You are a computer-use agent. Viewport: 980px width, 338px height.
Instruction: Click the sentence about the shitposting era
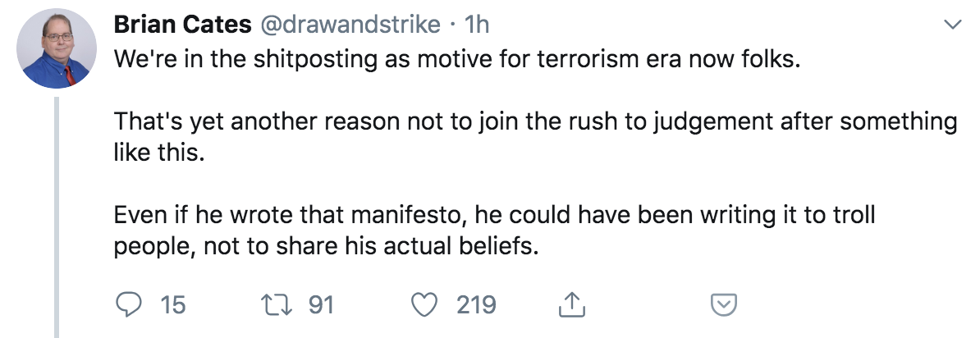click(x=456, y=61)
